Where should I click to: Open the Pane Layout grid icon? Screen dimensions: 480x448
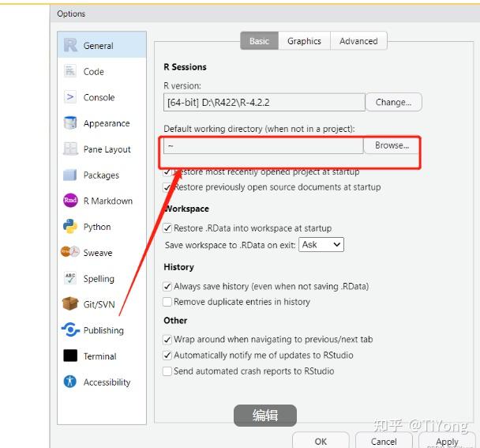(70, 149)
